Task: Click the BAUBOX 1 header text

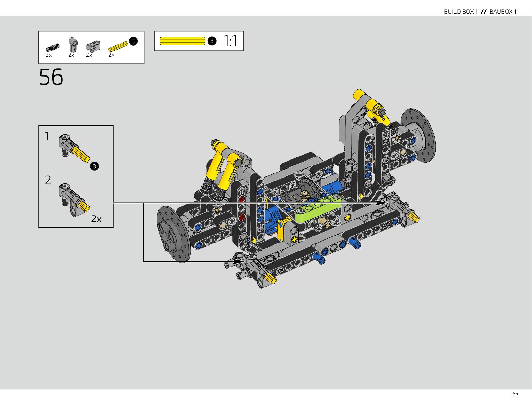Action: [x=503, y=12]
